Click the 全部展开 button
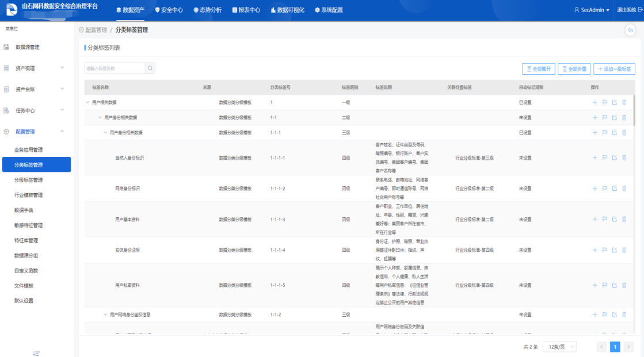 coord(538,69)
